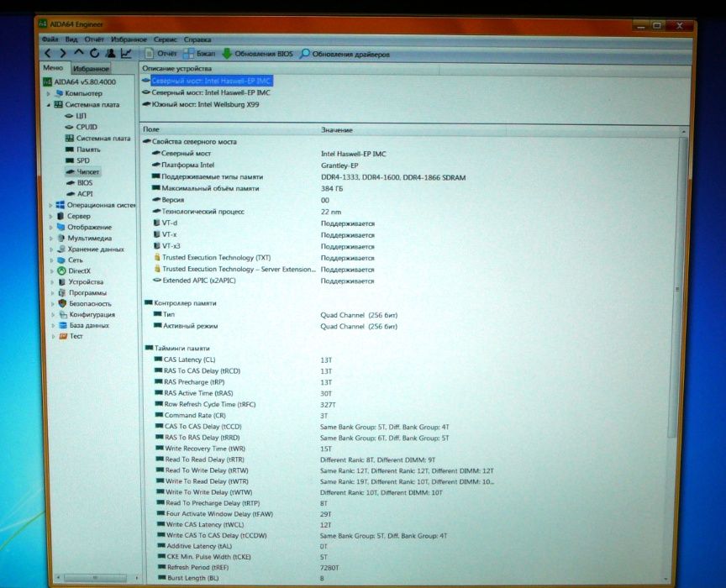This screenshot has width=726, height=588.
Task: Select the Чипсет tree item
Action: point(82,171)
